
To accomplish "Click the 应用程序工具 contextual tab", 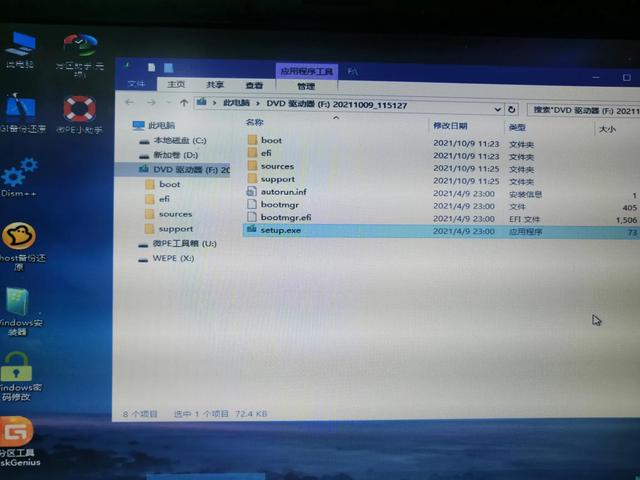I will [x=307, y=72].
